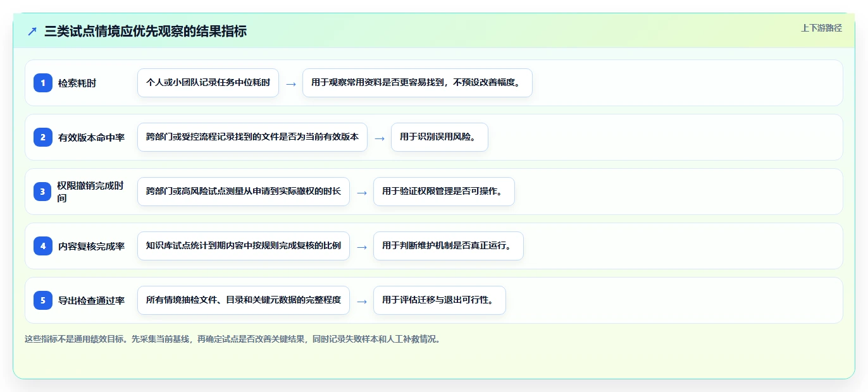Image resolution: width=868 pixels, height=392 pixels.
Task: Click the 检索耗时 indicator label
Action: click(77, 83)
